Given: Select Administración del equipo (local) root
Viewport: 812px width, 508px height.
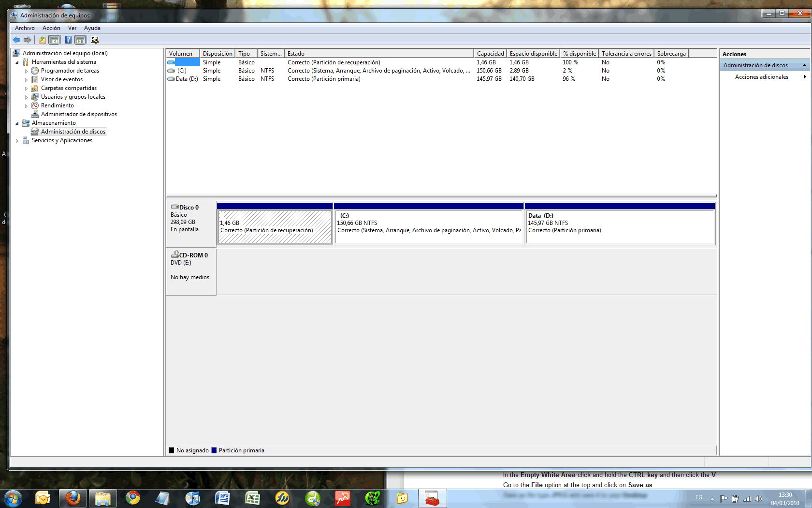Looking at the screenshot, I should click(65, 53).
